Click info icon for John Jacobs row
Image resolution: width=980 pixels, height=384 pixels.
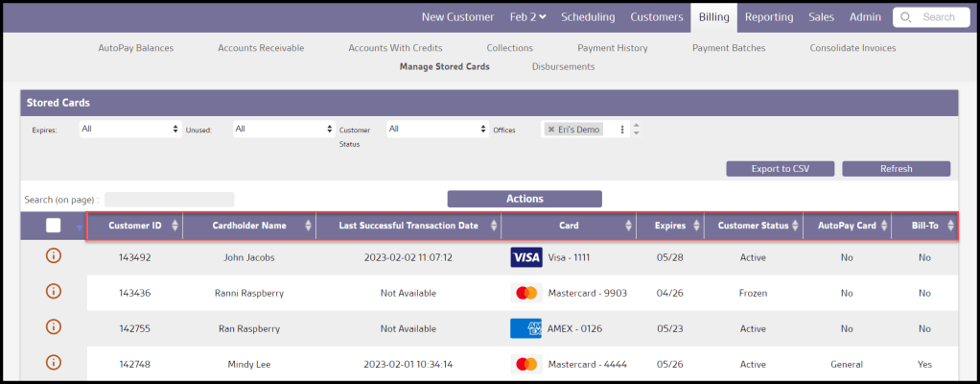[54, 256]
